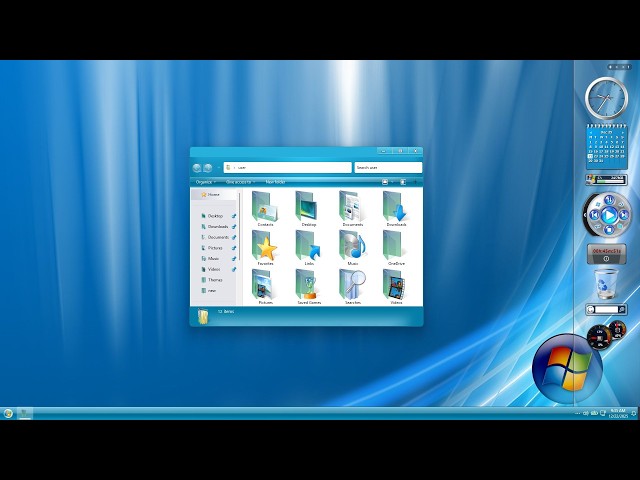Click the New folder button
This screenshot has width=640, height=480.
276,182
